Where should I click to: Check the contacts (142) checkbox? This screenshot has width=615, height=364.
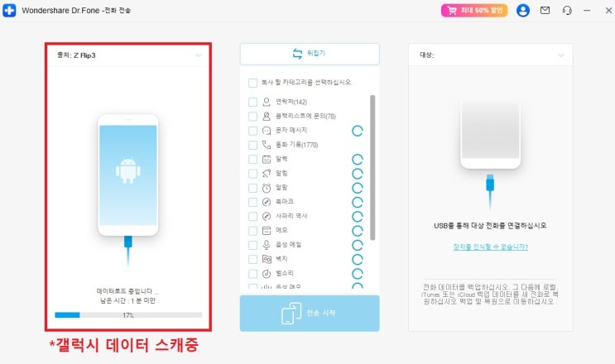tap(253, 103)
